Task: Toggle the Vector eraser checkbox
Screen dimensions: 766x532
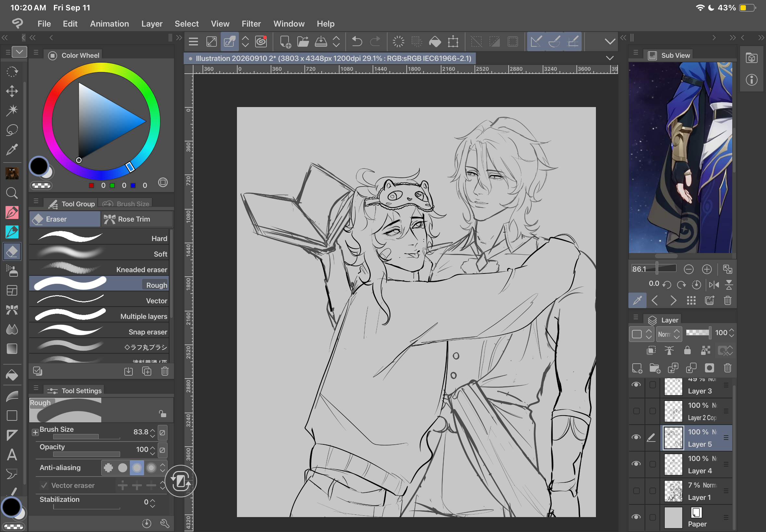Action: tap(44, 485)
